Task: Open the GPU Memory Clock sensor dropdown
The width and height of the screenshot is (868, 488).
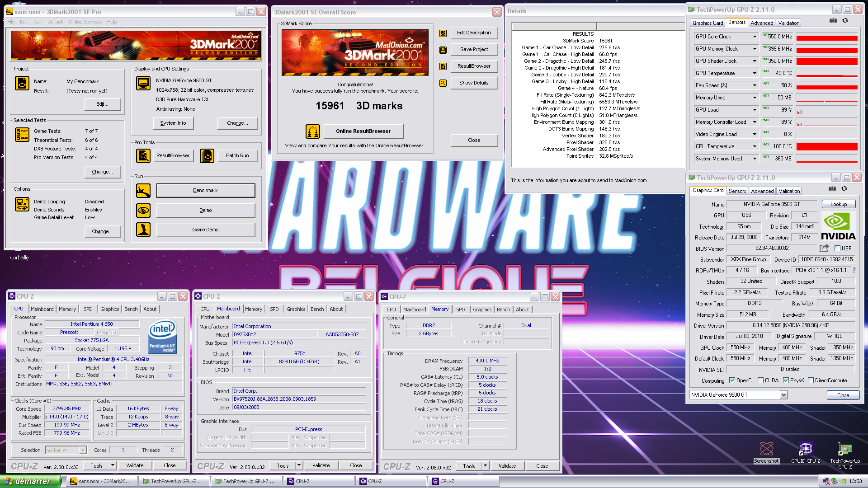Action: click(754, 49)
